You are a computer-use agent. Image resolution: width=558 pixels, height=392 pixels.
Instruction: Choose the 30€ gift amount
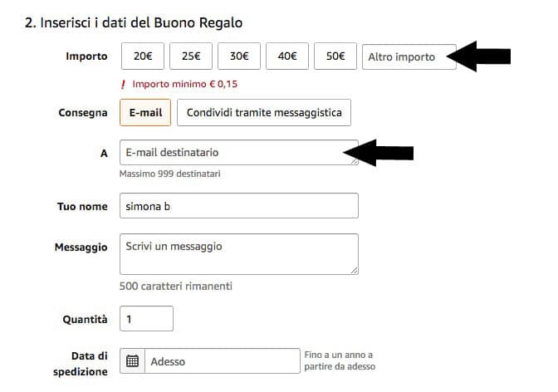click(239, 56)
